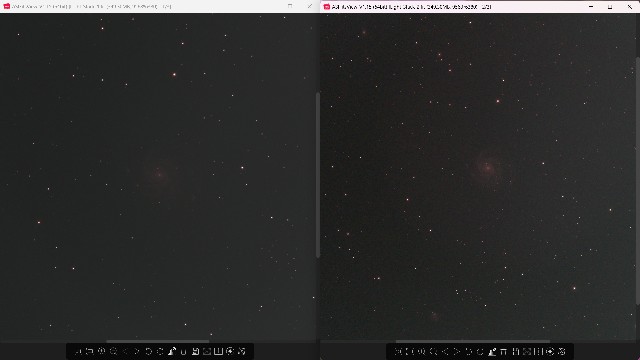Click the first toolbar icon in left window
Viewport: 640px width, 360px height.
[x=78, y=351]
